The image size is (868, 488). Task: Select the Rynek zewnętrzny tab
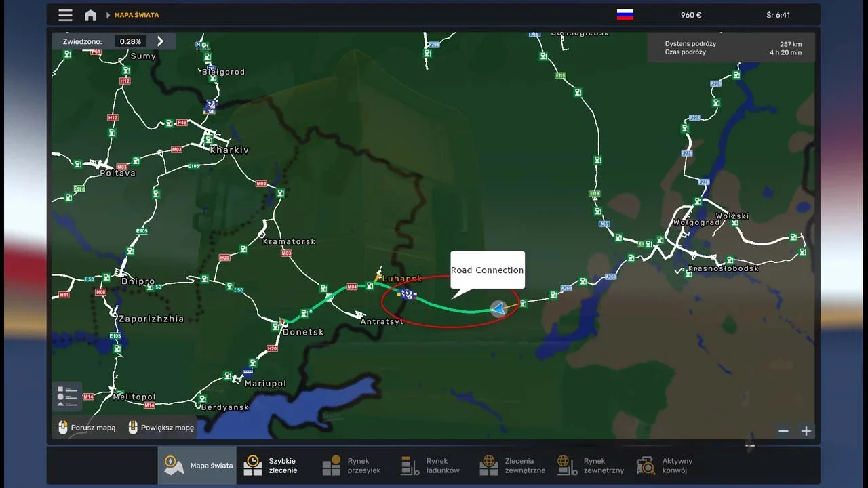coord(567,465)
